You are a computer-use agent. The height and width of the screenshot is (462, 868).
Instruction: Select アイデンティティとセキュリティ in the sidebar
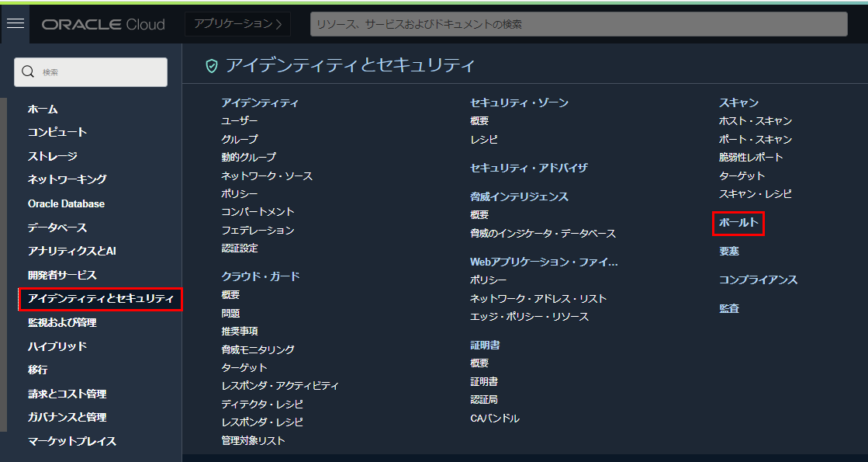click(100, 299)
